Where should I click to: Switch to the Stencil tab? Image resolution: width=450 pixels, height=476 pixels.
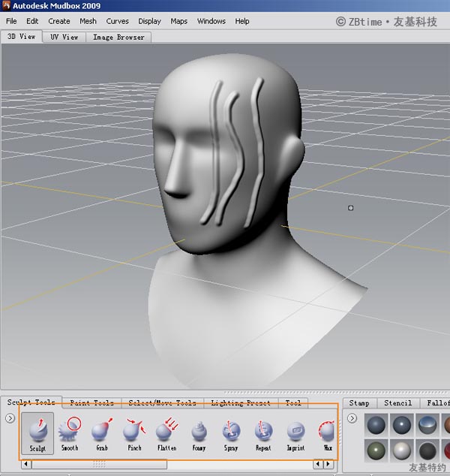coord(398,403)
